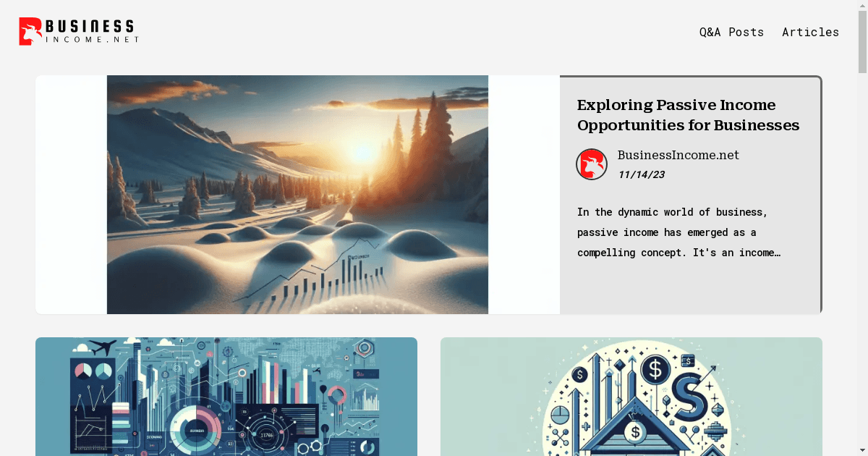Viewport: 868px width, 456px height.
Task: Click the scrollbar down arrow
Action: [x=862, y=450]
